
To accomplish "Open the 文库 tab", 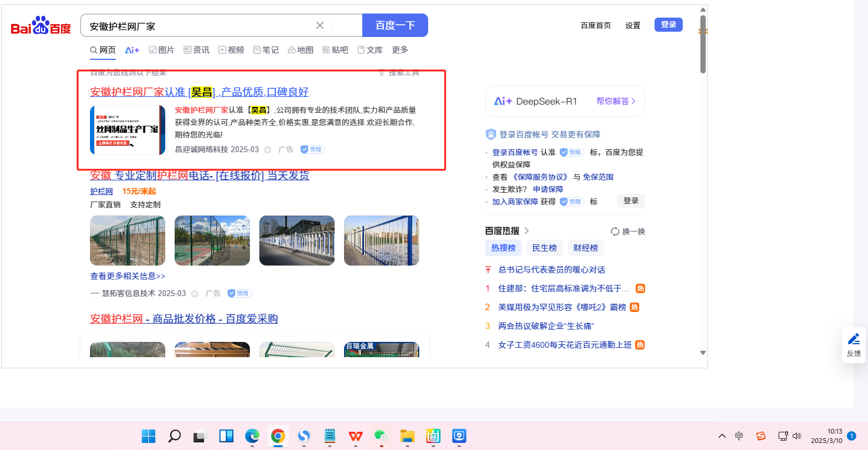I will pos(370,50).
